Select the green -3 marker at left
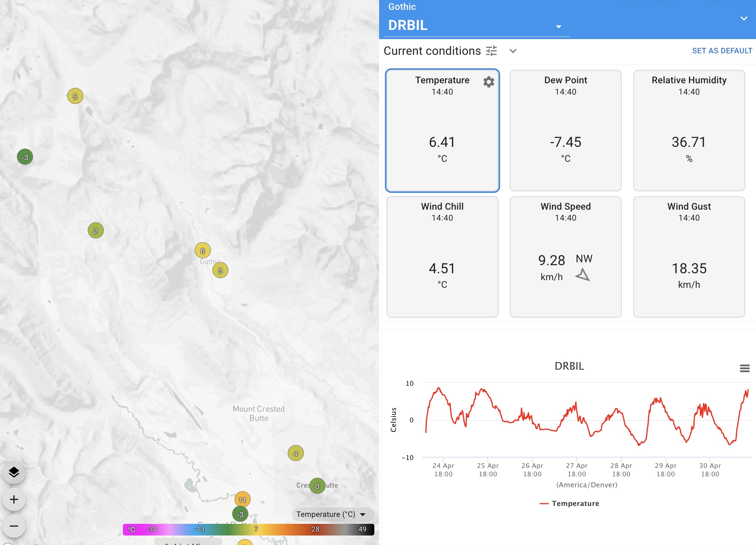Viewport: 756px width, 545px height. tap(25, 157)
